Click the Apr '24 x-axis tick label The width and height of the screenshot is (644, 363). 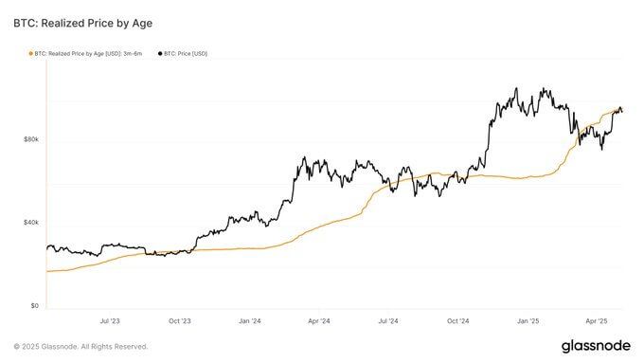319,320
